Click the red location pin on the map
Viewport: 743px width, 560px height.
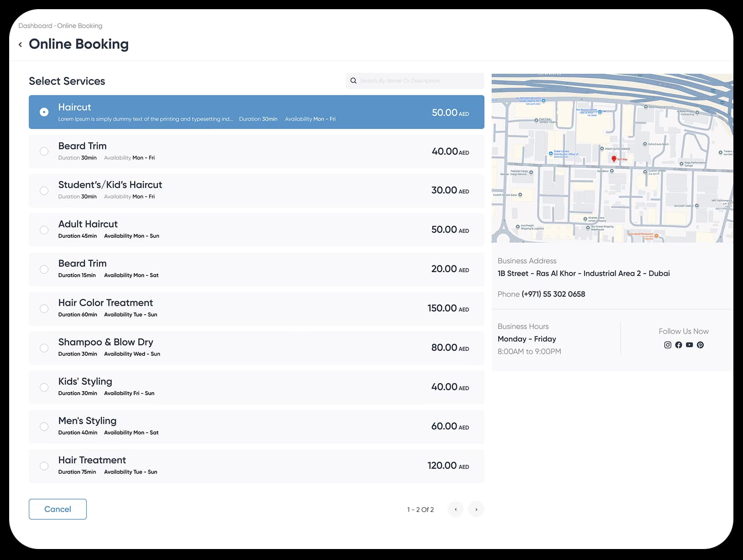[x=614, y=159]
